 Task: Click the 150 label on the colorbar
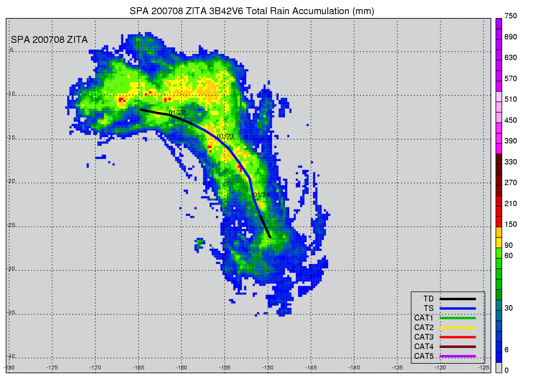pos(510,224)
